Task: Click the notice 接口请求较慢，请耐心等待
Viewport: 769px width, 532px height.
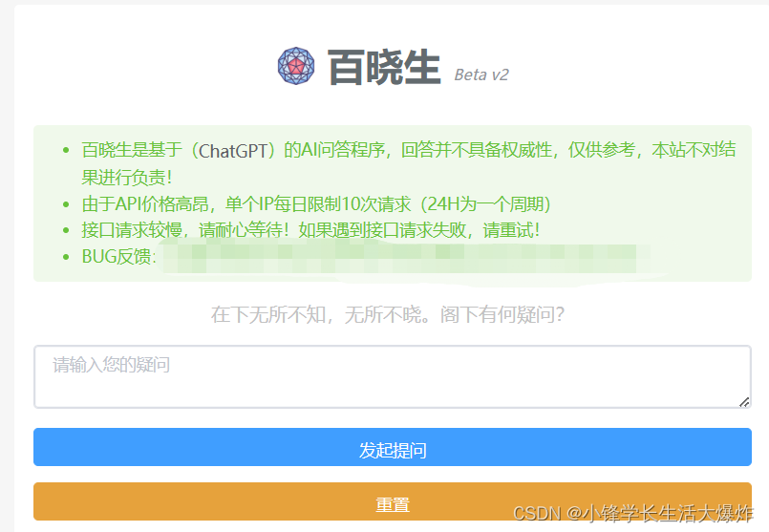Action: pyautogui.click(x=310, y=230)
